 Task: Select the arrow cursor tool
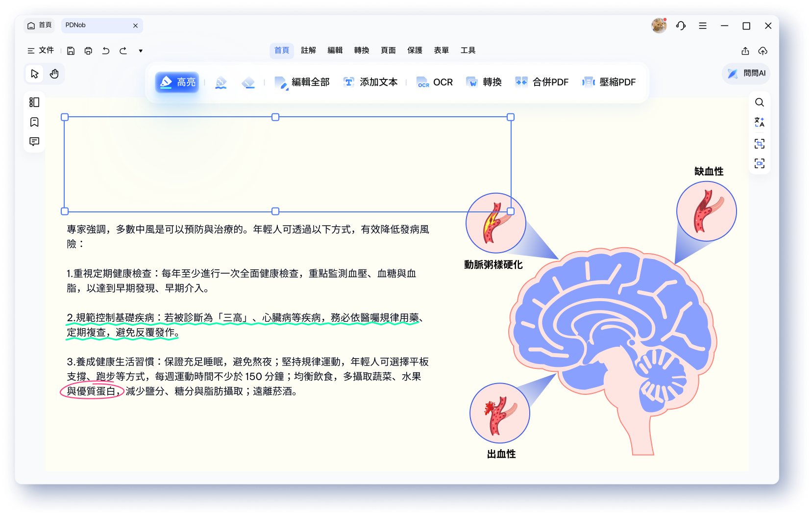[34, 74]
